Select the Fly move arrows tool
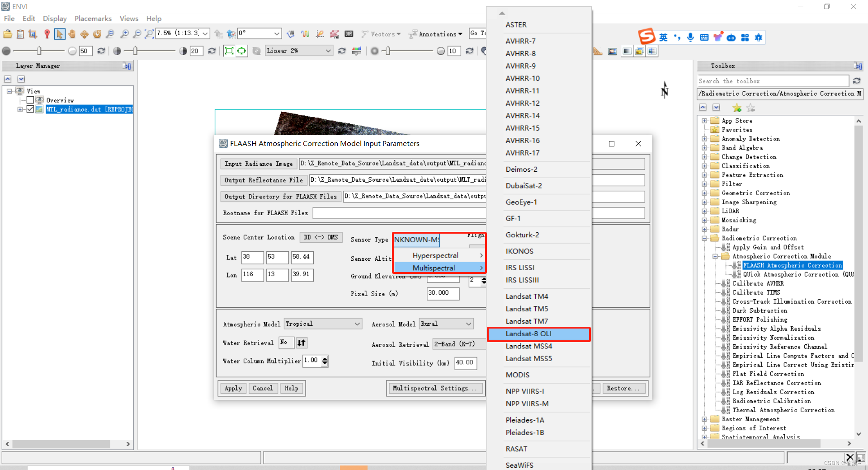 85,34
